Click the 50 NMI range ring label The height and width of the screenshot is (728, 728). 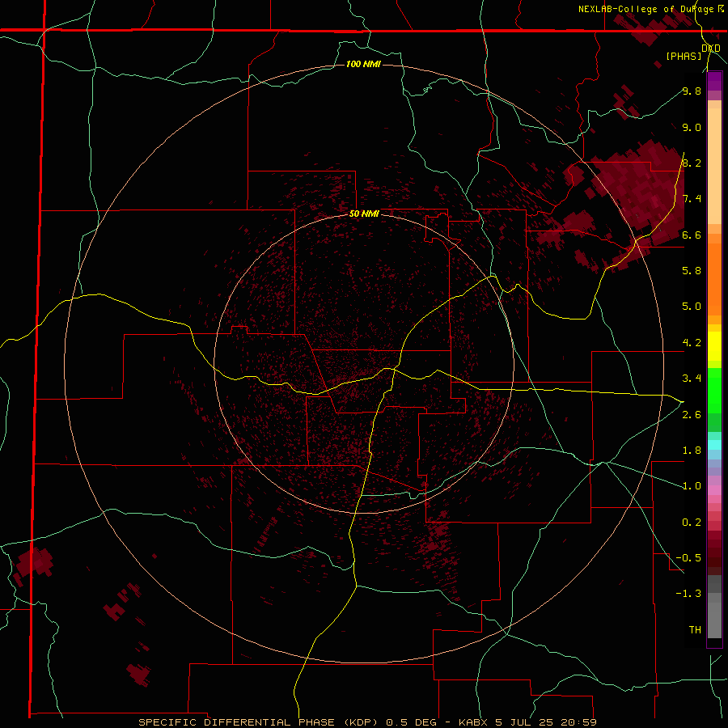(364, 214)
